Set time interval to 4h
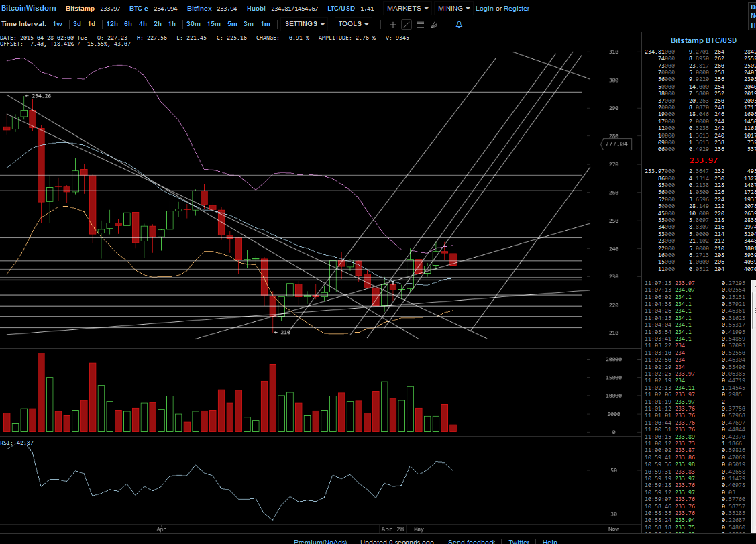756x544 pixels. [x=143, y=24]
